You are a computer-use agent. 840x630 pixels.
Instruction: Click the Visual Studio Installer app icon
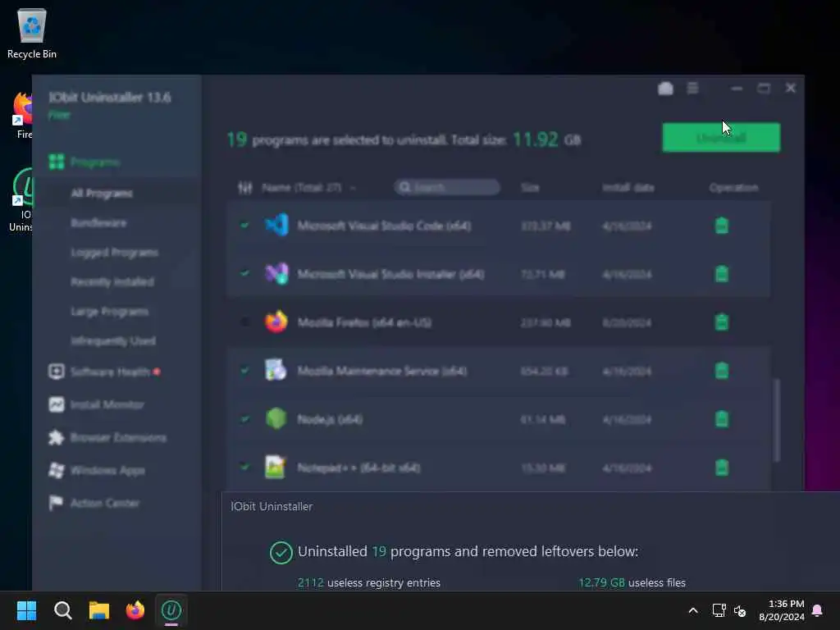pos(276,274)
